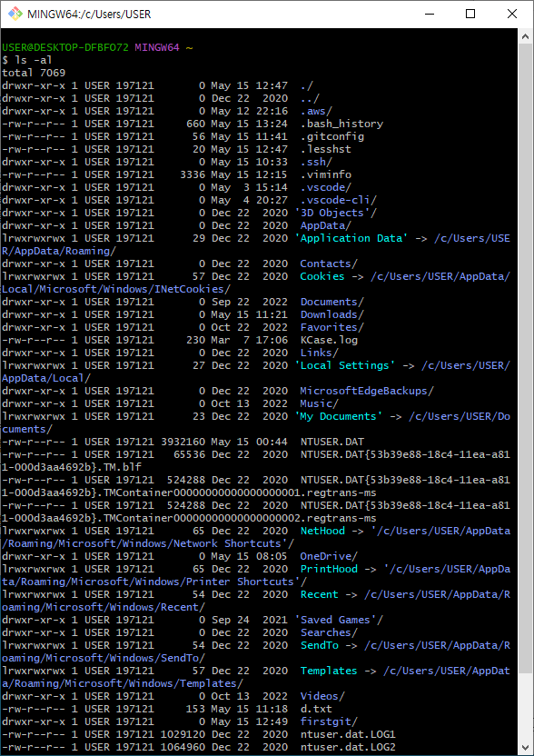The width and height of the screenshot is (534, 756).
Task: Click the scrollbar down arrow
Action: coord(525,748)
